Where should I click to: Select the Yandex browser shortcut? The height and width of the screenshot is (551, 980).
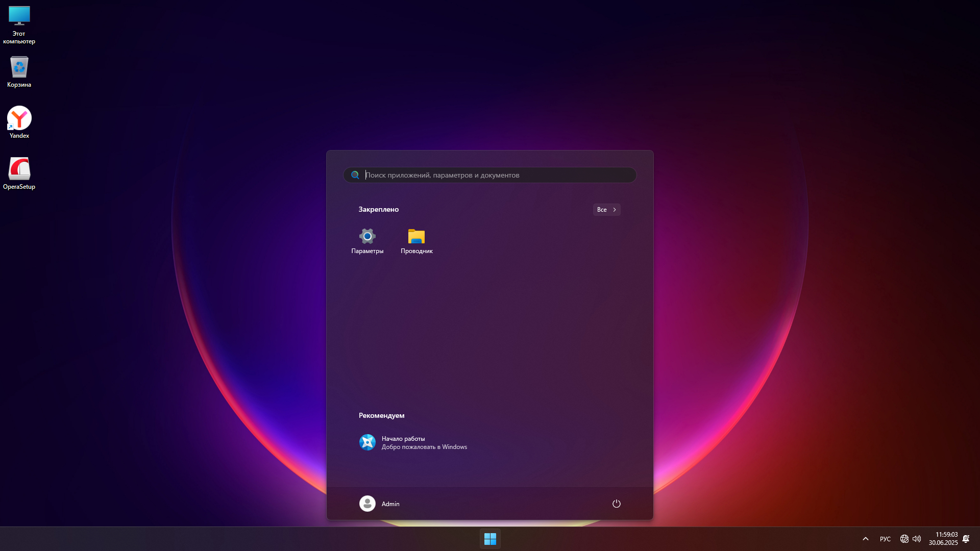[19, 119]
